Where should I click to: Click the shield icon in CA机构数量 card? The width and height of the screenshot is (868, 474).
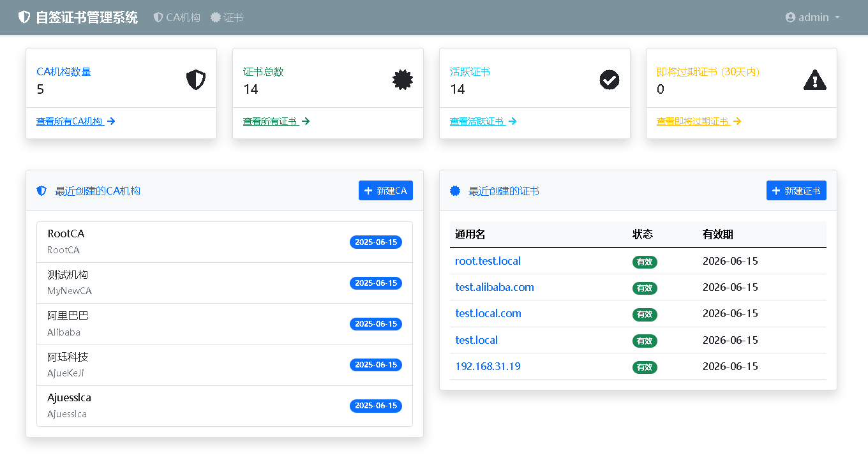point(196,80)
